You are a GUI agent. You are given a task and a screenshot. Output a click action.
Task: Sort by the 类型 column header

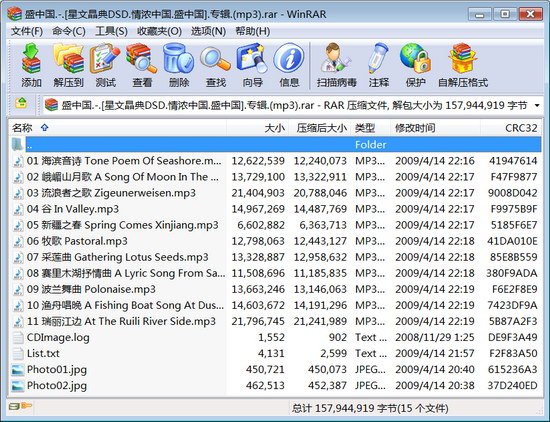[371, 128]
